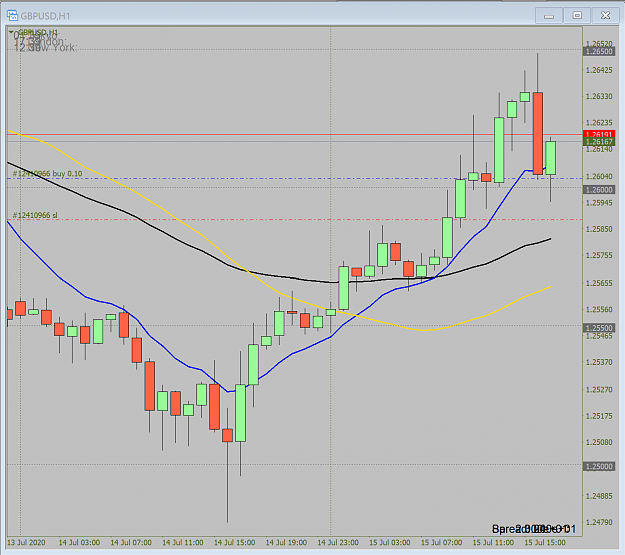Click the 1.25945 price scale value
The image size is (625, 555).
[599, 203]
